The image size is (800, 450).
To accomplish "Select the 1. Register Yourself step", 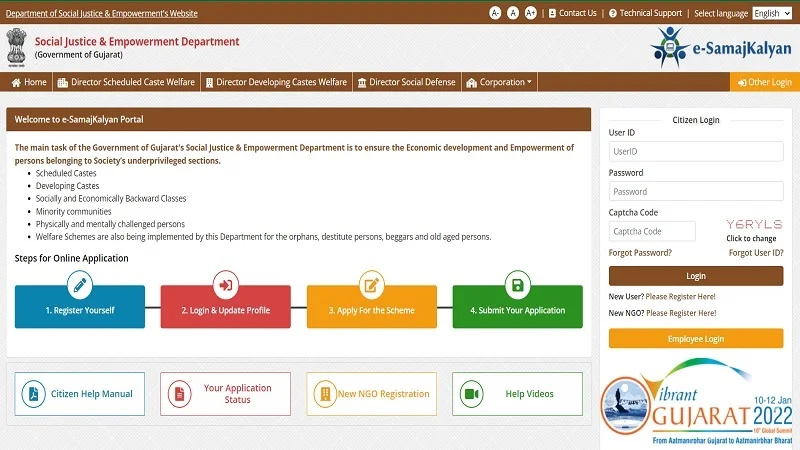I will [80, 307].
